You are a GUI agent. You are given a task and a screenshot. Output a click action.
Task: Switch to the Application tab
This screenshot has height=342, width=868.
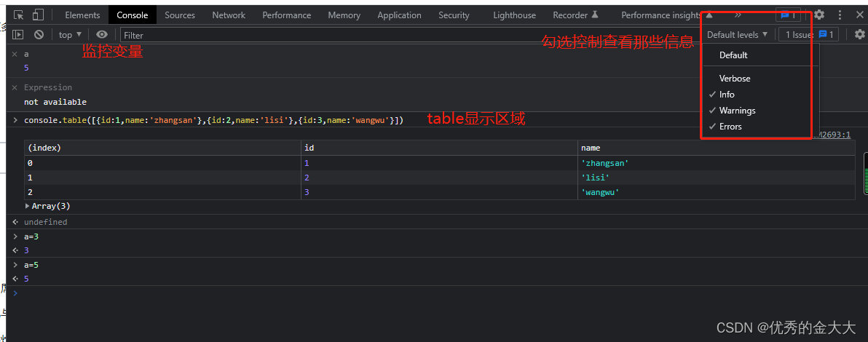399,15
